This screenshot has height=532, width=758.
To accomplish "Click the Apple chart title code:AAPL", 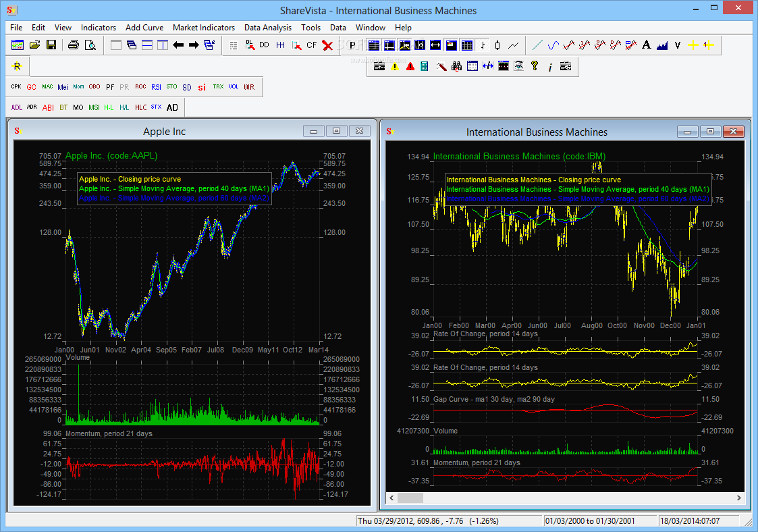I will pyautogui.click(x=111, y=156).
